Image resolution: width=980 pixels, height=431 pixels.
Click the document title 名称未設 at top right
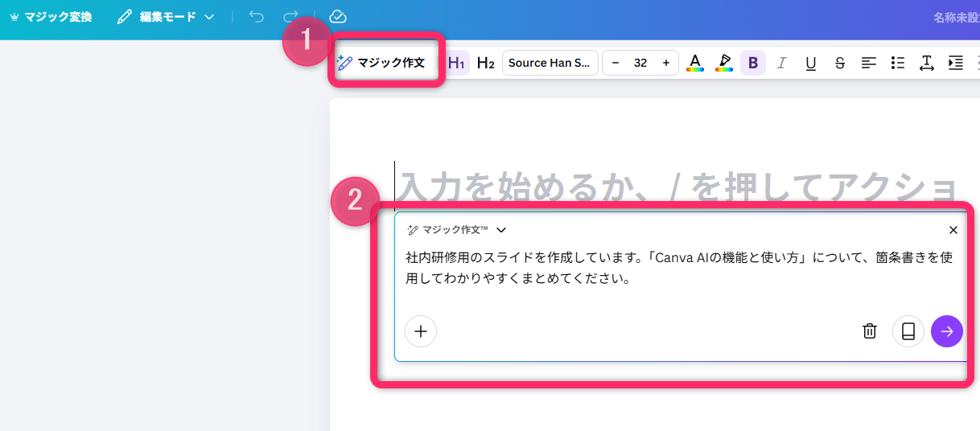(956, 17)
